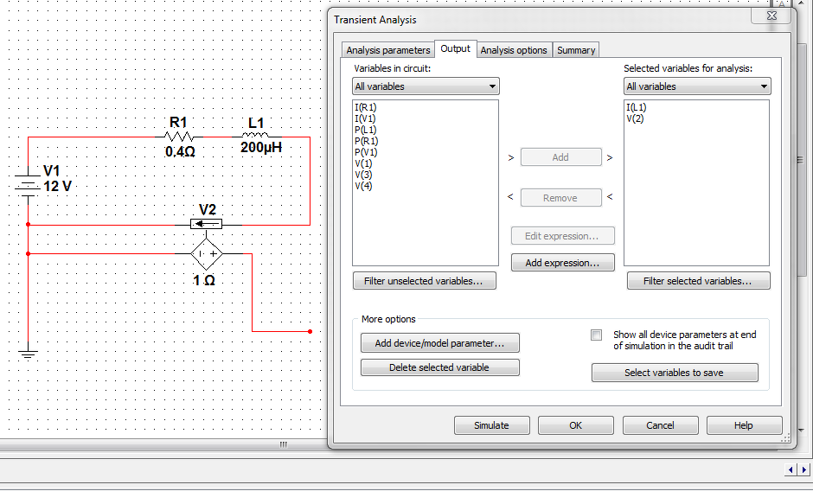The width and height of the screenshot is (813, 504).
Task: Select P(L1) in the circuit variables list
Action: (x=366, y=131)
